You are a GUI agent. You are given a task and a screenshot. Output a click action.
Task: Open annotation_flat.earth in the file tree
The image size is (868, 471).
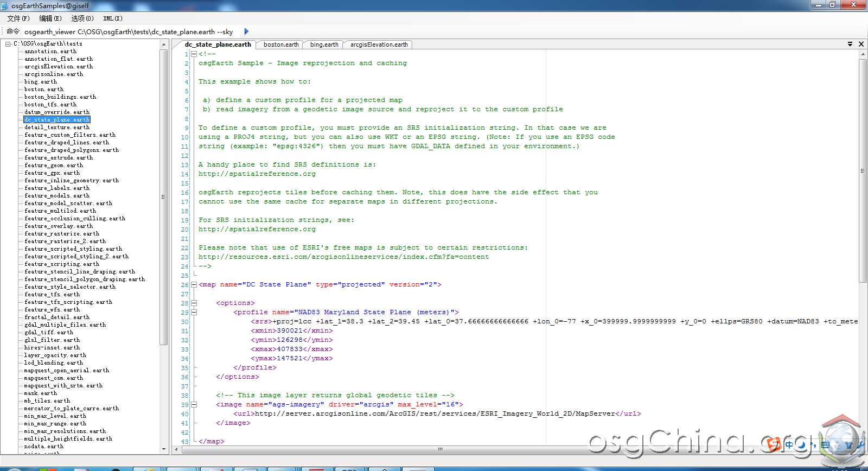tap(58, 59)
